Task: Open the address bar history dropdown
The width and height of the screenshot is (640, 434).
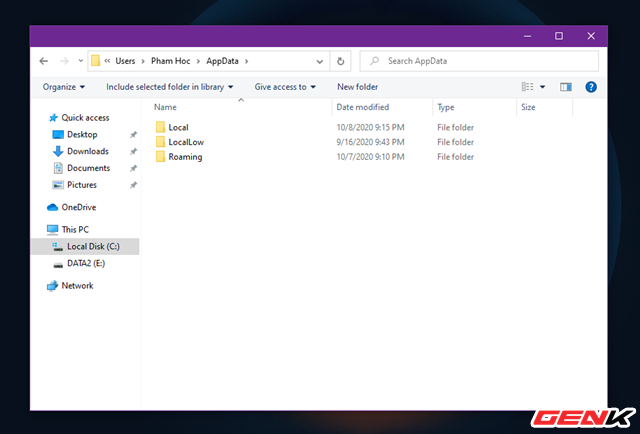Action: point(320,61)
